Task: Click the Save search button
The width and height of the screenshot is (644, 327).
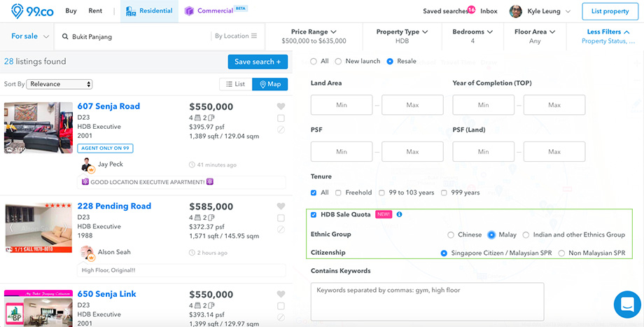Action: point(258,62)
